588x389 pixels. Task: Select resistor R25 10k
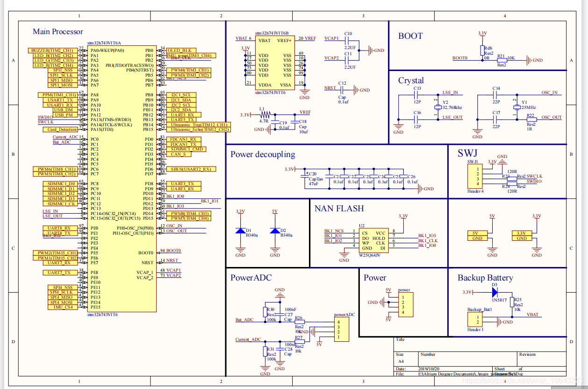[512, 303]
